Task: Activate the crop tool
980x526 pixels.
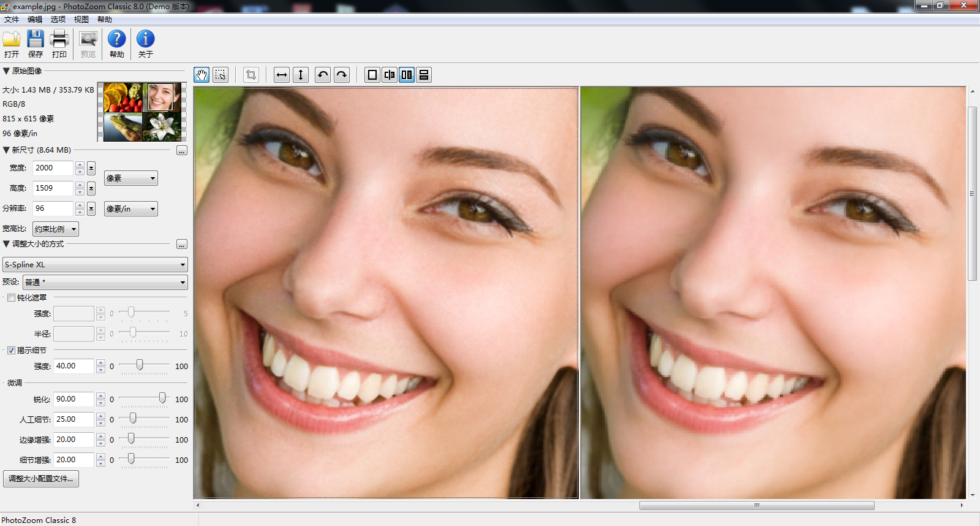Action: pos(251,75)
